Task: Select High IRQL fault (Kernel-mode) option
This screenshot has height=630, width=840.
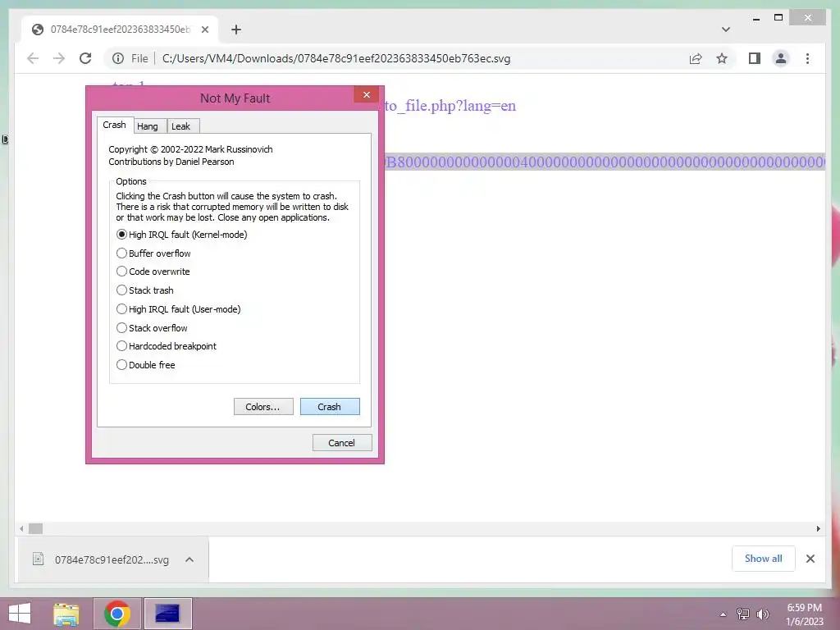Action: (x=181, y=235)
